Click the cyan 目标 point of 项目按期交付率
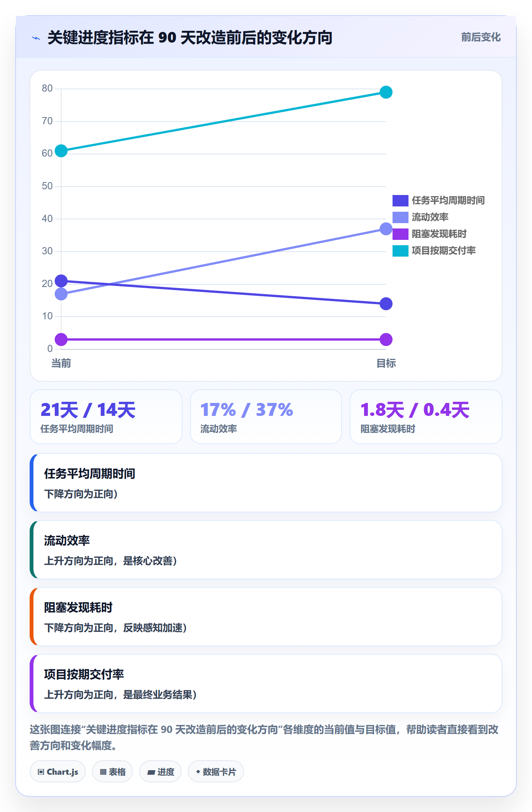The width and height of the screenshot is (532, 812). coord(386,92)
